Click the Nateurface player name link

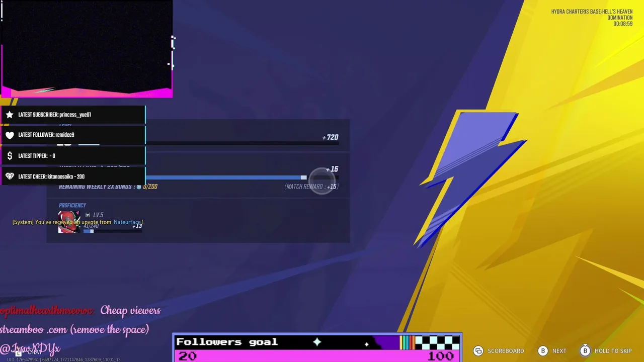click(127, 222)
